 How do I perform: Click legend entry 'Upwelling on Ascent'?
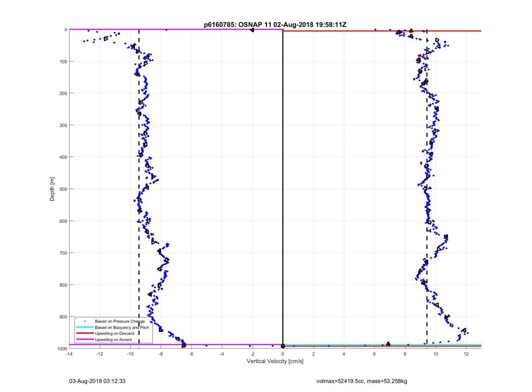113,339
